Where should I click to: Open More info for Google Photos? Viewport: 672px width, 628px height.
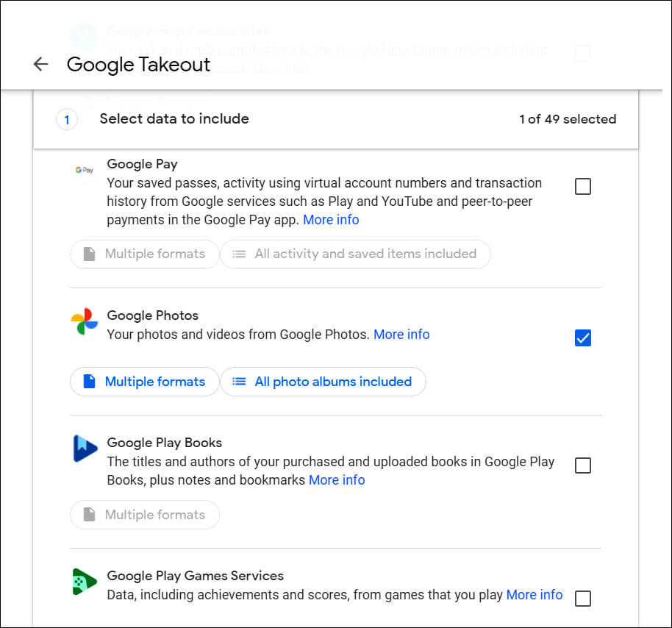(x=401, y=334)
